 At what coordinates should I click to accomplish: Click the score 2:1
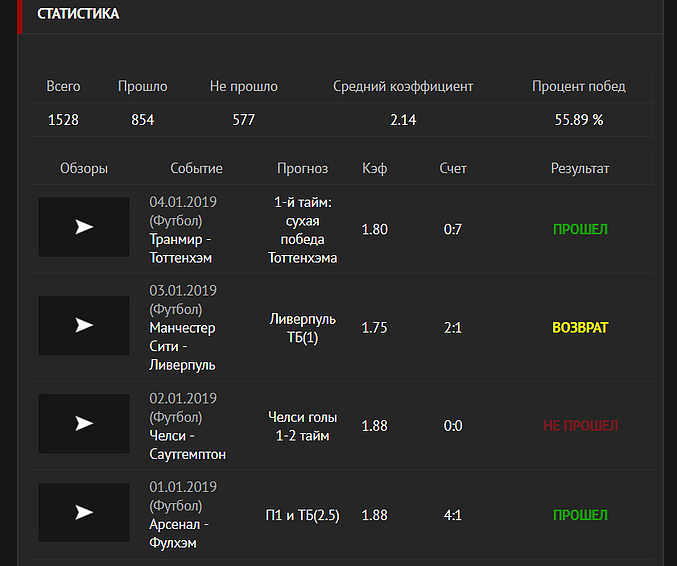pos(453,328)
